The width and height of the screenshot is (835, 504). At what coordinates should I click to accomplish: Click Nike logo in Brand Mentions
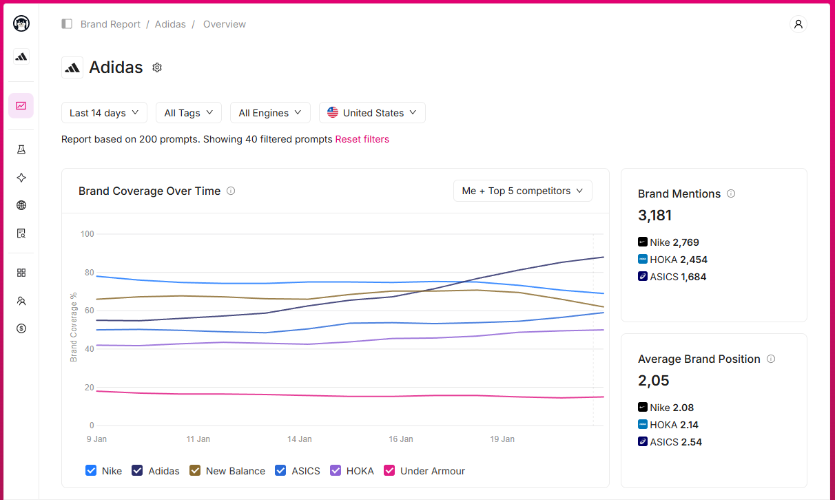pos(643,242)
